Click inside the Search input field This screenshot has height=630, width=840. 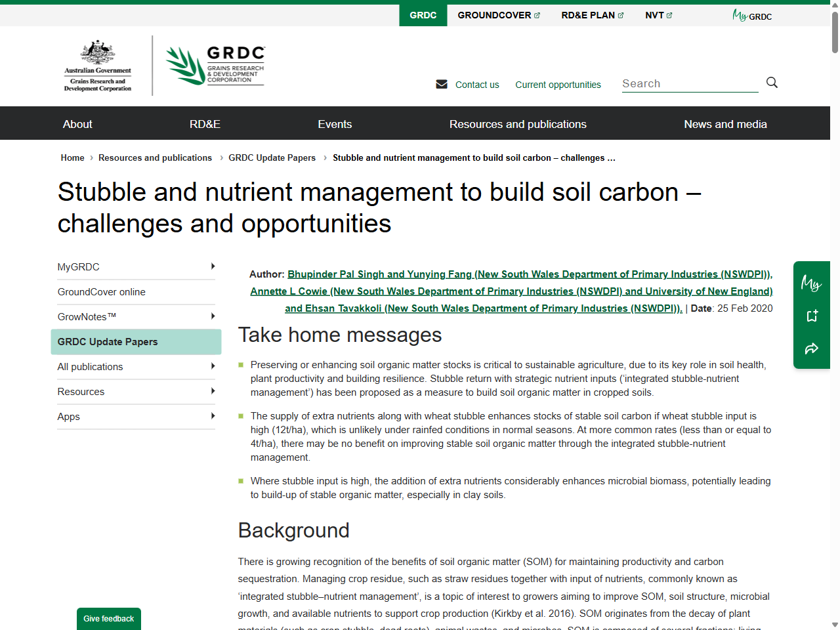(x=689, y=83)
